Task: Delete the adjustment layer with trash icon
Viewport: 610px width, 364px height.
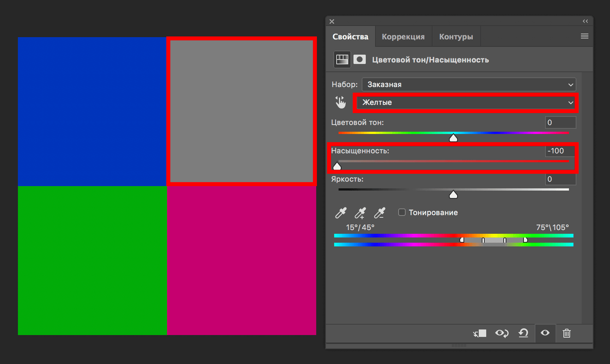Action: pos(567,334)
